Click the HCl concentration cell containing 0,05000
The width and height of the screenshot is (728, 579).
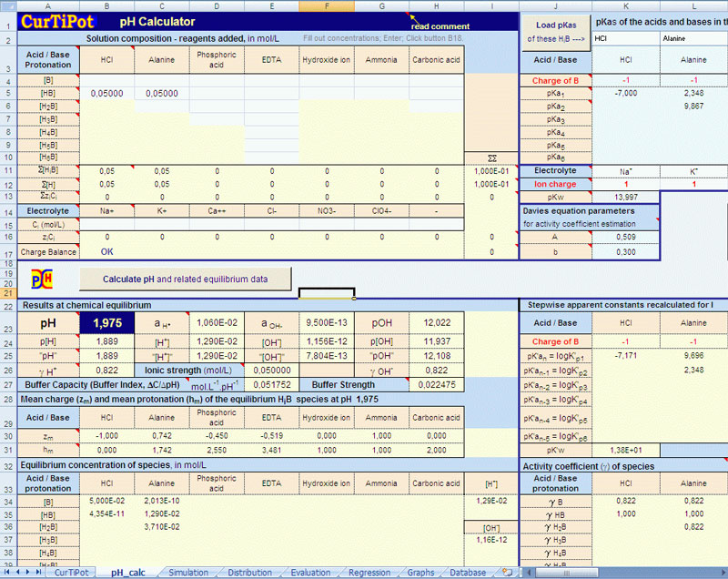(x=107, y=93)
